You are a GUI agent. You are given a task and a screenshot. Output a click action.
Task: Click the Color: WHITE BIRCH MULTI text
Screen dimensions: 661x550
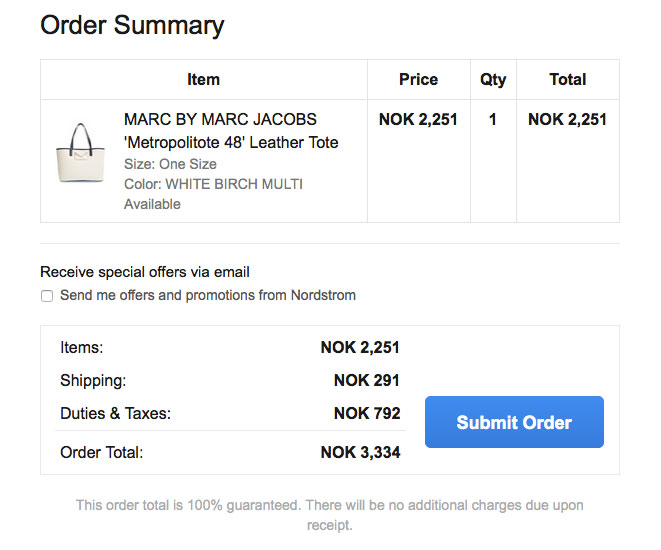coord(213,184)
